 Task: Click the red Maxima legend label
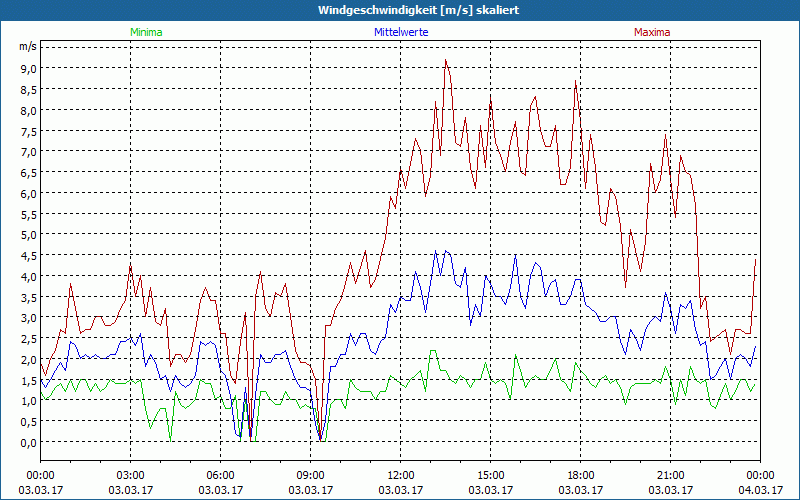click(652, 32)
